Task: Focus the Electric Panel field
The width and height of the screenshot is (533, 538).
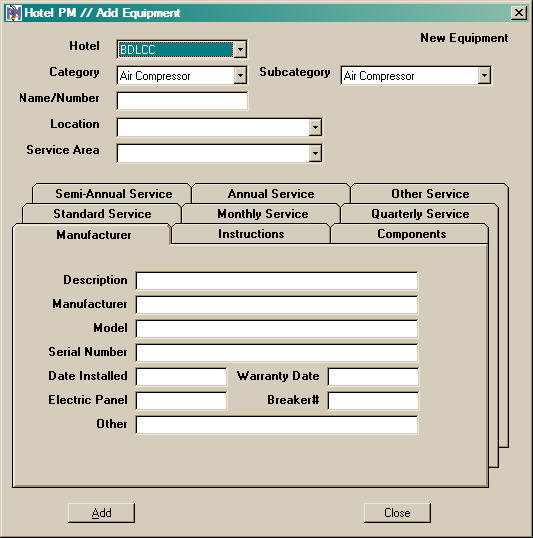Action: point(181,401)
